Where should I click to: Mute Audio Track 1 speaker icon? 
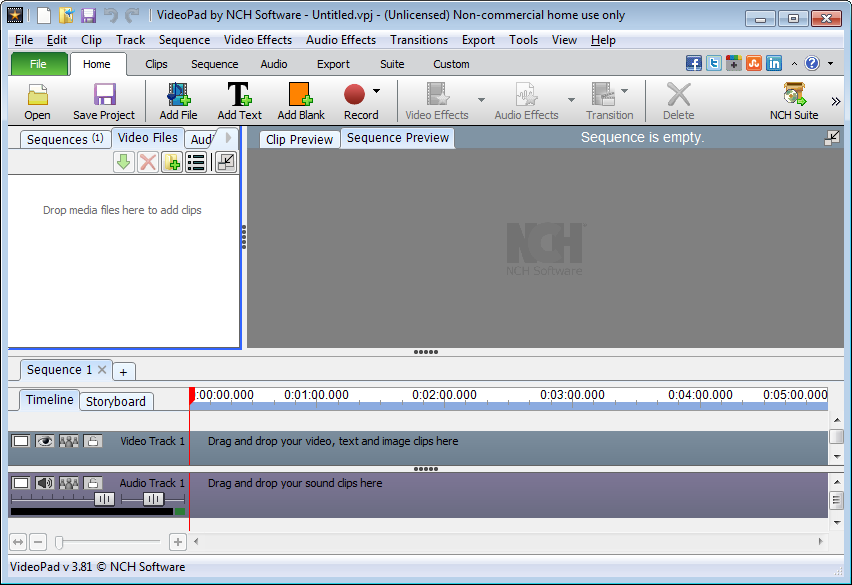tap(45, 483)
